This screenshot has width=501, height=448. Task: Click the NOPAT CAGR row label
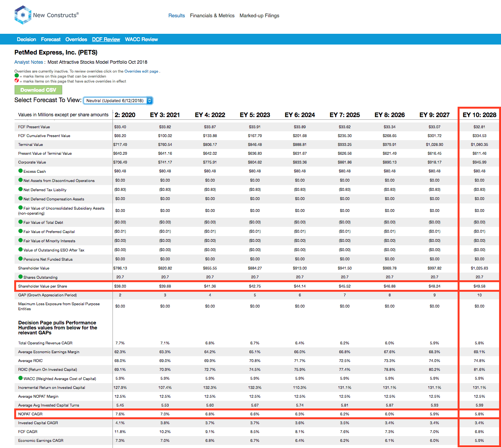(x=30, y=414)
